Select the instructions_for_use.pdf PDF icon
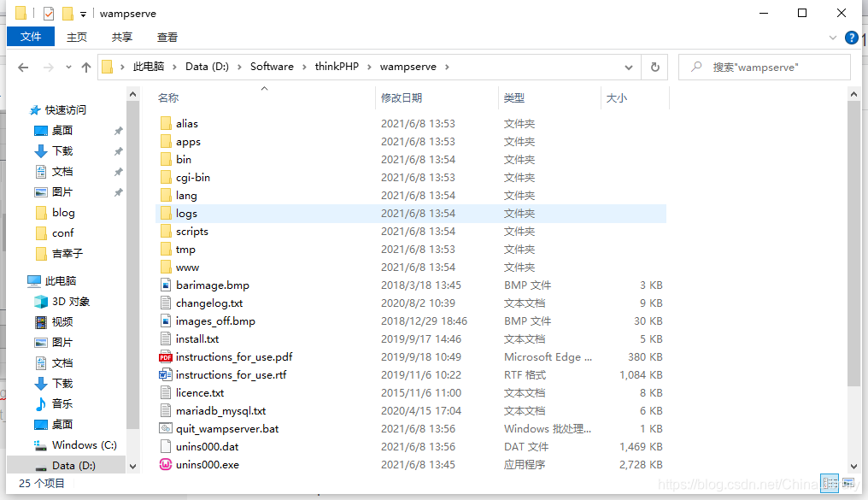The height and width of the screenshot is (500, 868). [166, 357]
